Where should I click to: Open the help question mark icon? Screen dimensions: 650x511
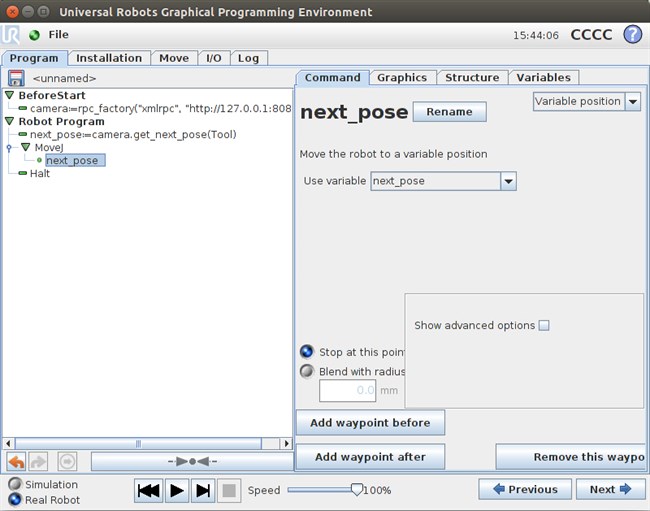[x=633, y=34]
